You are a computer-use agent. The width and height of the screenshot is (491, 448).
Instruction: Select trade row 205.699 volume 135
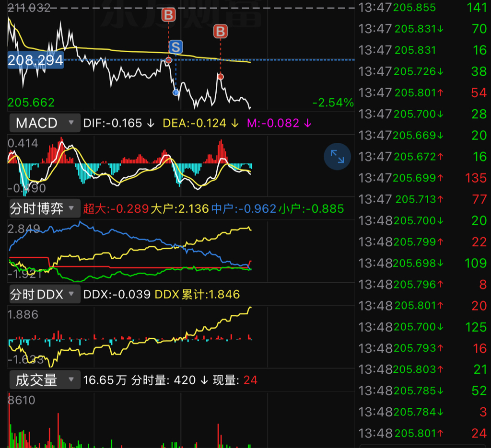coord(423,178)
